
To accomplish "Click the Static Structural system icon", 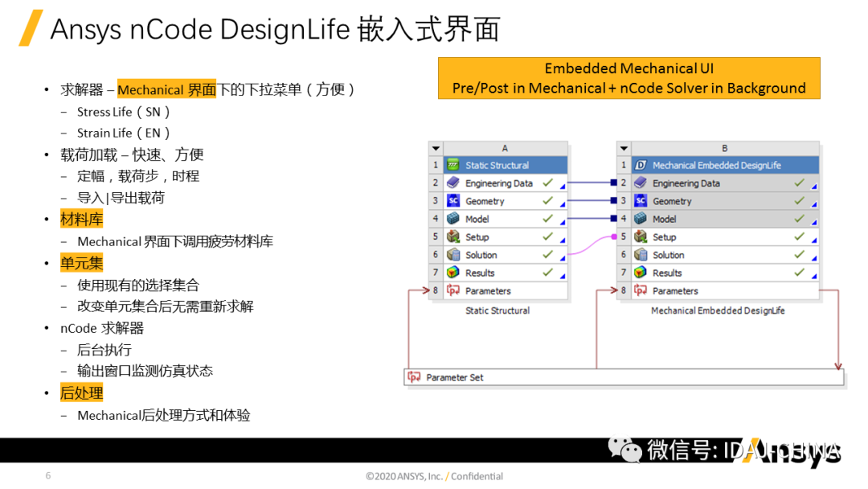I will pyautogui.click(x=452, y=165).
